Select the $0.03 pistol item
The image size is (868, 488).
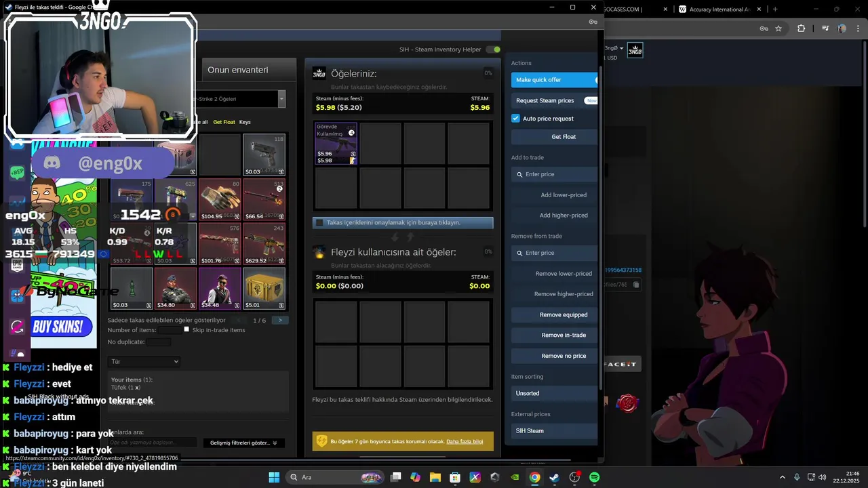pyautogui.click(x=264, y=155)
